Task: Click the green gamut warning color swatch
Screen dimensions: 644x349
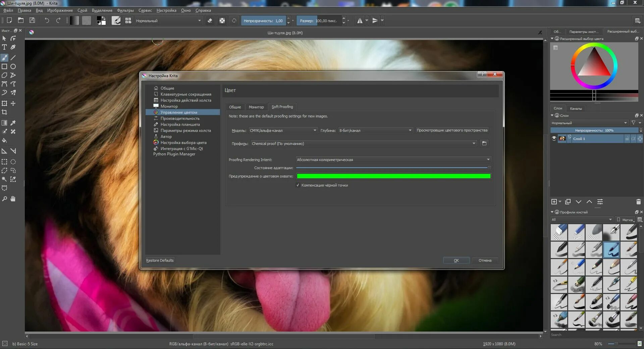Action: coord(393,176)
